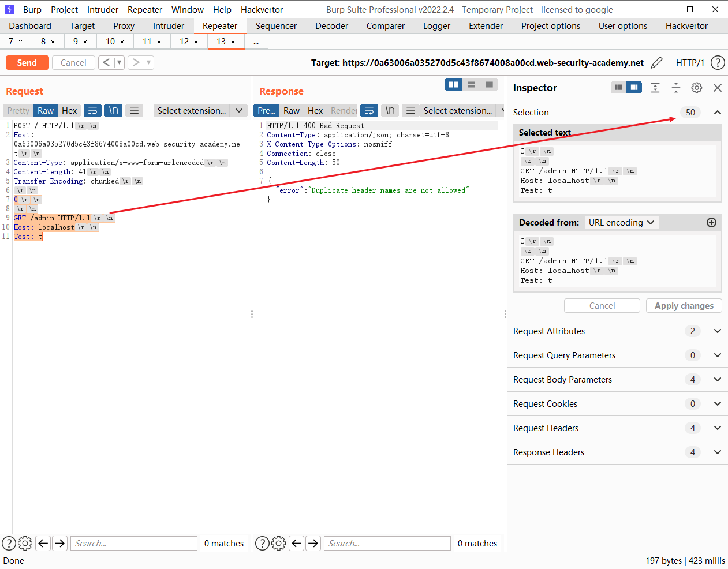Go to next match in Response search
This screenshot has height=569, width=728.
[x=313, y=543]
